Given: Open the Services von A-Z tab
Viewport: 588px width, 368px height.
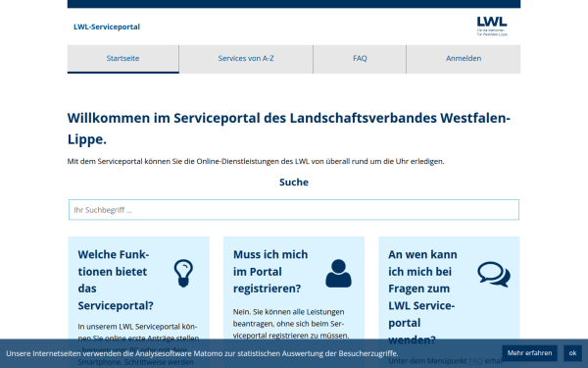Looking at the screenshot, I should (x=246, y=59).
